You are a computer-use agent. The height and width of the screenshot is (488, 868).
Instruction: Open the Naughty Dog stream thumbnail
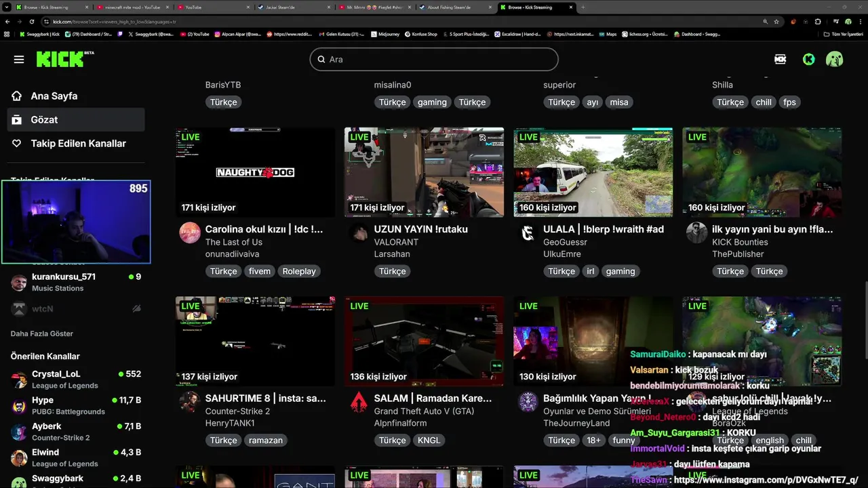[x=255, y=172]
